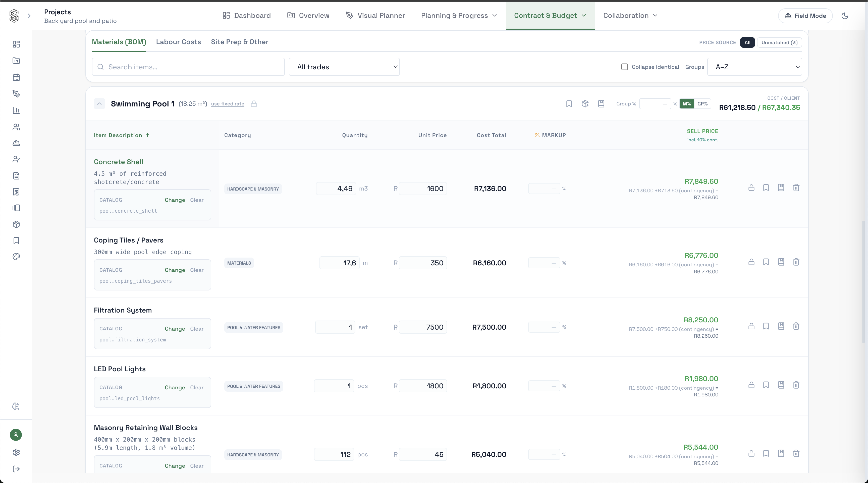Viewport: 868px width, 483px height.
Task: Click Clear for pool.filtration_system catalog
Action: pyautogui.click(x=197, y=329)
